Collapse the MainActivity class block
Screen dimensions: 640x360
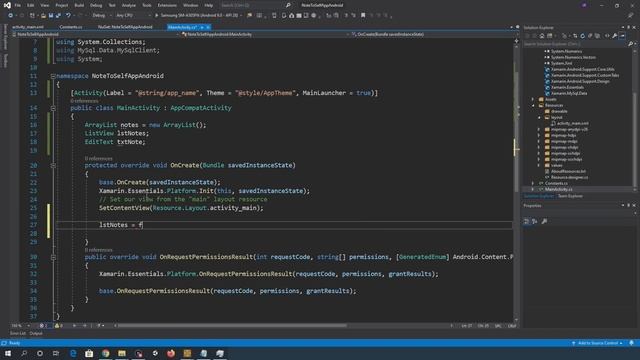[53, 108]
